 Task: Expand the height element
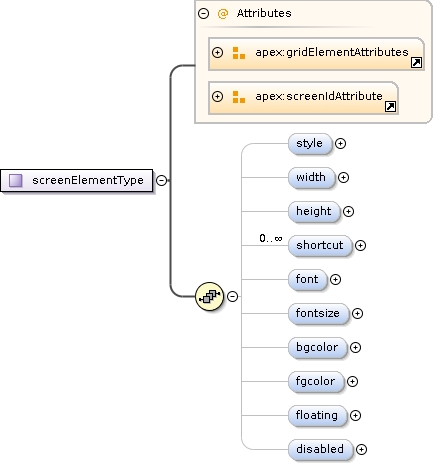coord(348,211)
